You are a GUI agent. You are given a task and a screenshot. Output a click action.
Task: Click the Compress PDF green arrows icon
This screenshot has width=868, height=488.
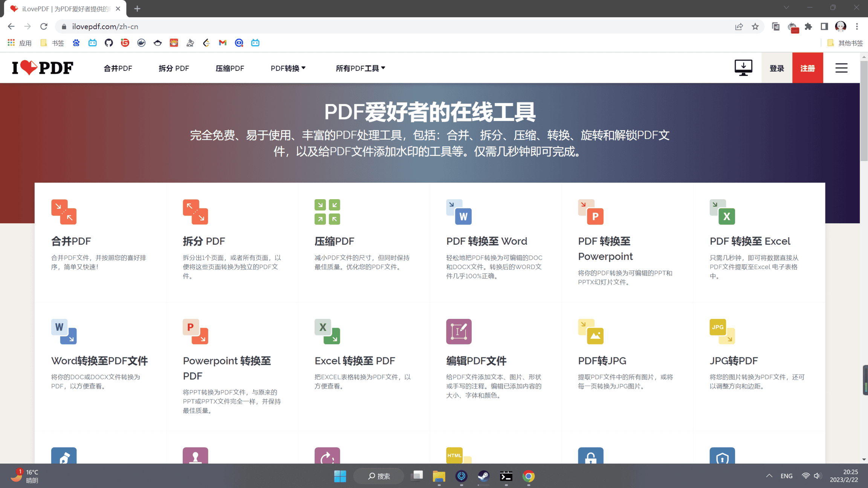(327, 212)
